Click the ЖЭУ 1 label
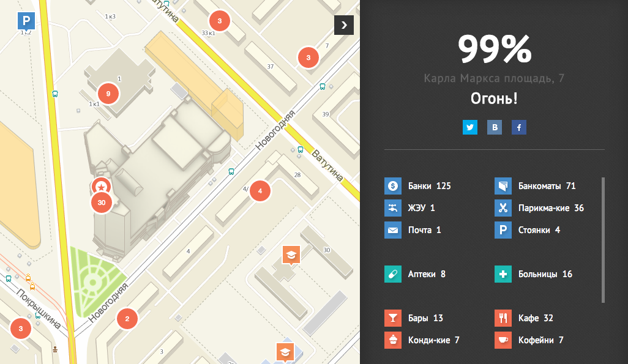Screen dimensions: 628x364 click(x=421, y=208)
